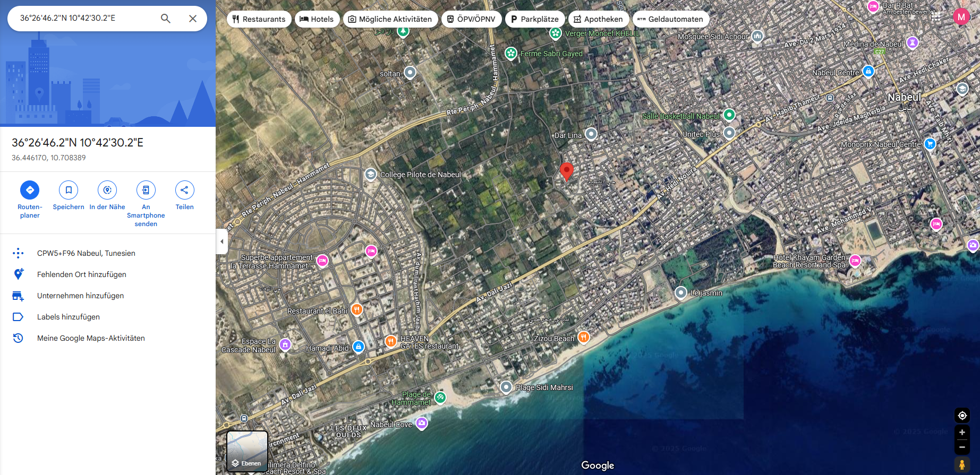This screenshot has height=475, width=980.
Task: Click the Nabeul Centre marker
Action: click(868, 71)
